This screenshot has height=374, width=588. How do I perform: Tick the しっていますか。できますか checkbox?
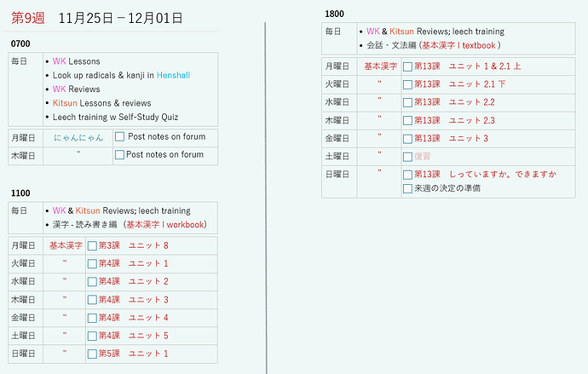coord(407,175)
